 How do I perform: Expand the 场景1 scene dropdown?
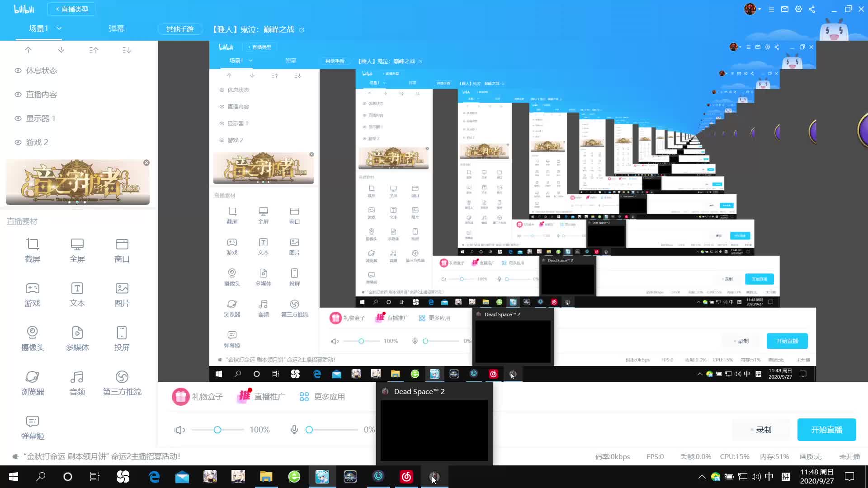[59, 28]
